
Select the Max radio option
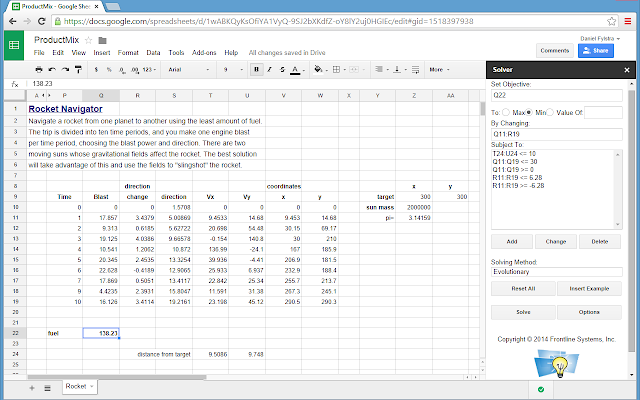coord(506,112)
